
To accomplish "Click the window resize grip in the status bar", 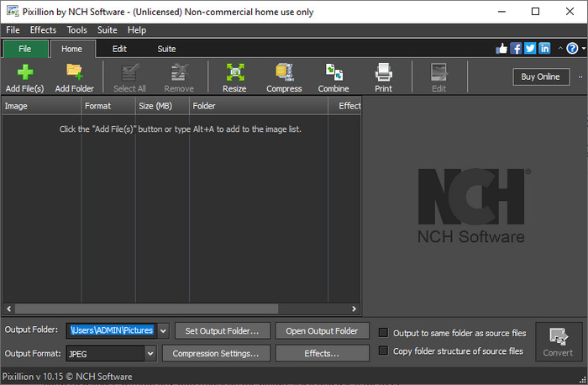I will tap(583, 380).
